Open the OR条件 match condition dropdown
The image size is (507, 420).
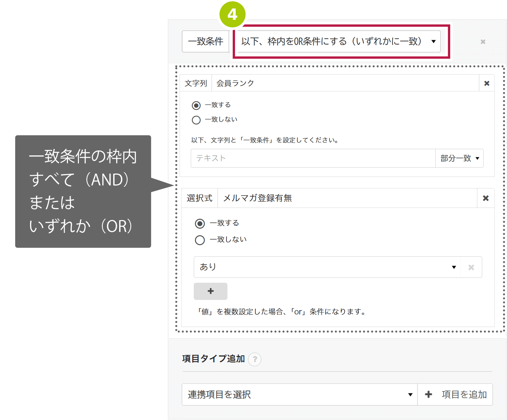click(339, 42)
